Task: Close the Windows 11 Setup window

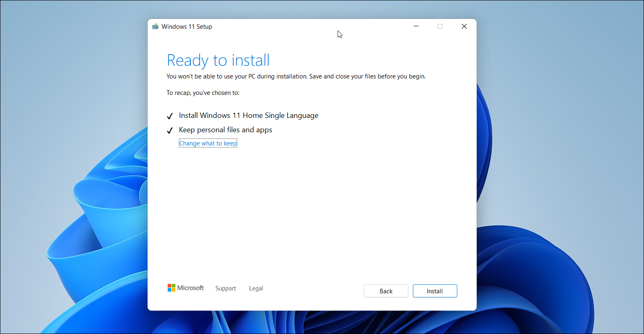Action: click(x=464, y=26)
